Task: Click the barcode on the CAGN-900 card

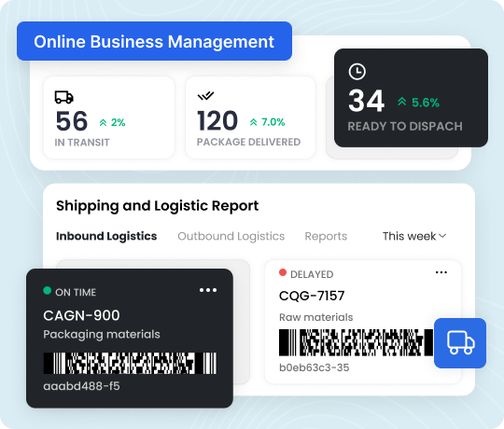Action: pyautogui.click(x=130, y=363)
